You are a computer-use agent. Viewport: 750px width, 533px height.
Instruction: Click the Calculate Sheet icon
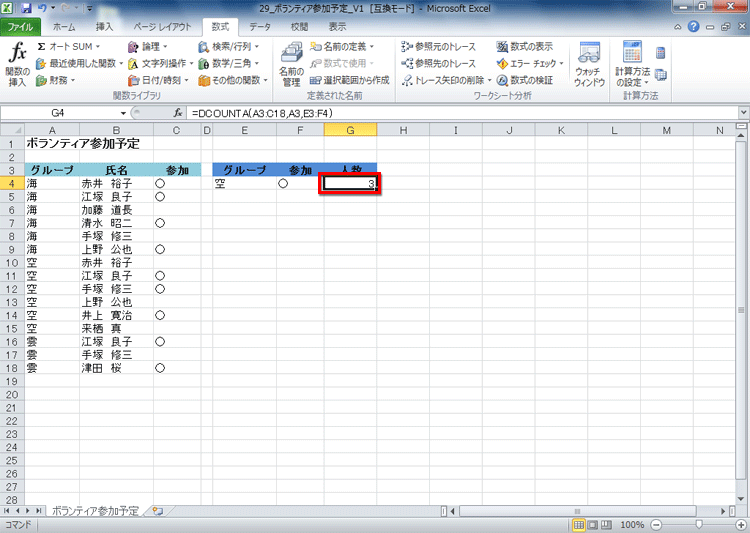(661, 75)
